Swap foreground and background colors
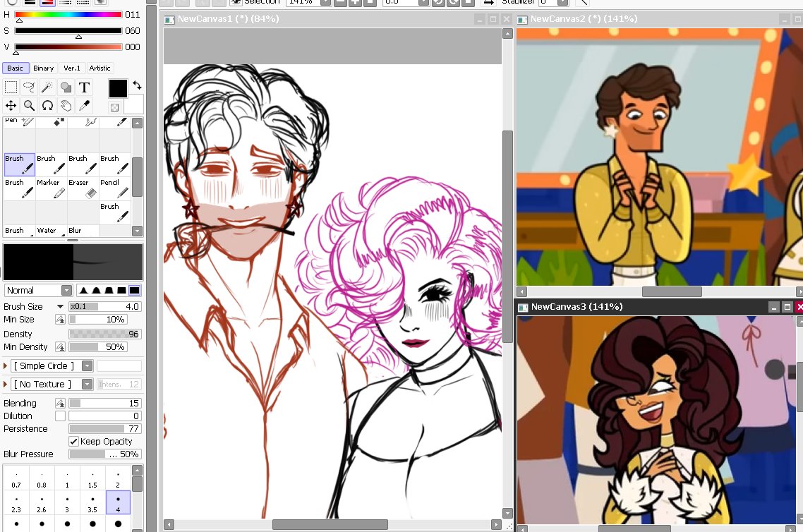Screen dimensions: 803x532 pos(137,85)
